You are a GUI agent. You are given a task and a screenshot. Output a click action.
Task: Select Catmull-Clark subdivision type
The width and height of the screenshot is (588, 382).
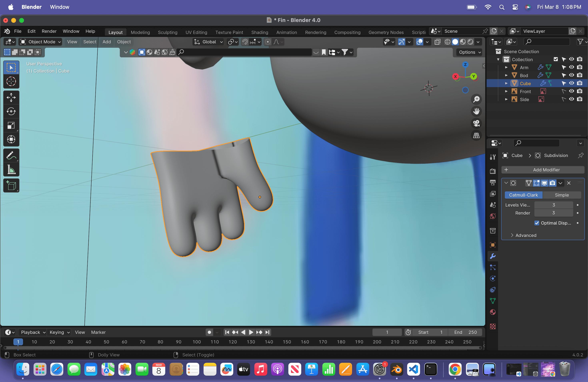pos(523,195)
